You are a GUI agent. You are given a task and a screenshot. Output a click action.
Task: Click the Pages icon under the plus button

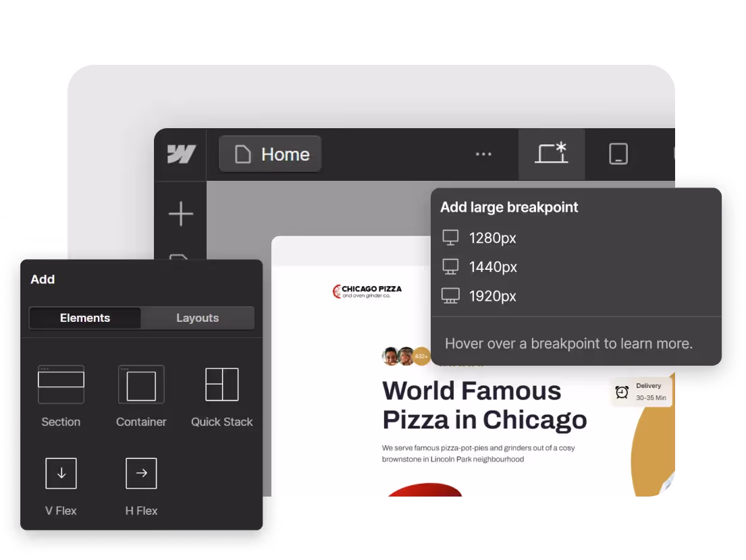click(x=180, y=256)
